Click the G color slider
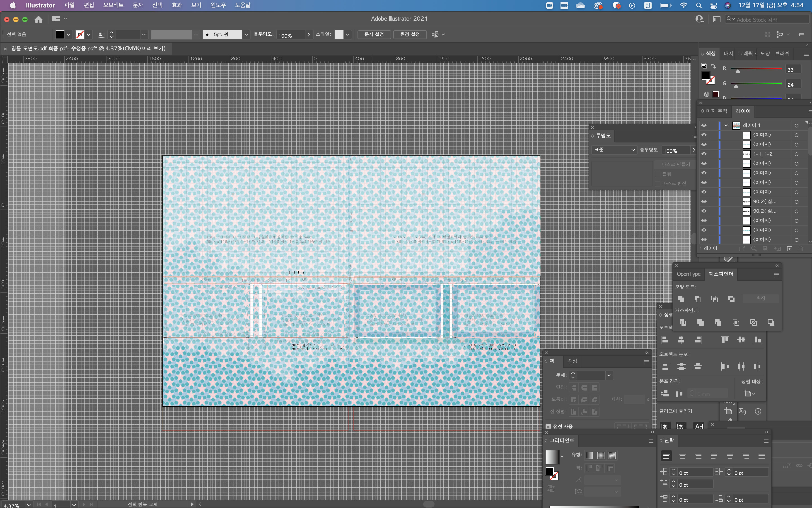 tap(757, 84)
